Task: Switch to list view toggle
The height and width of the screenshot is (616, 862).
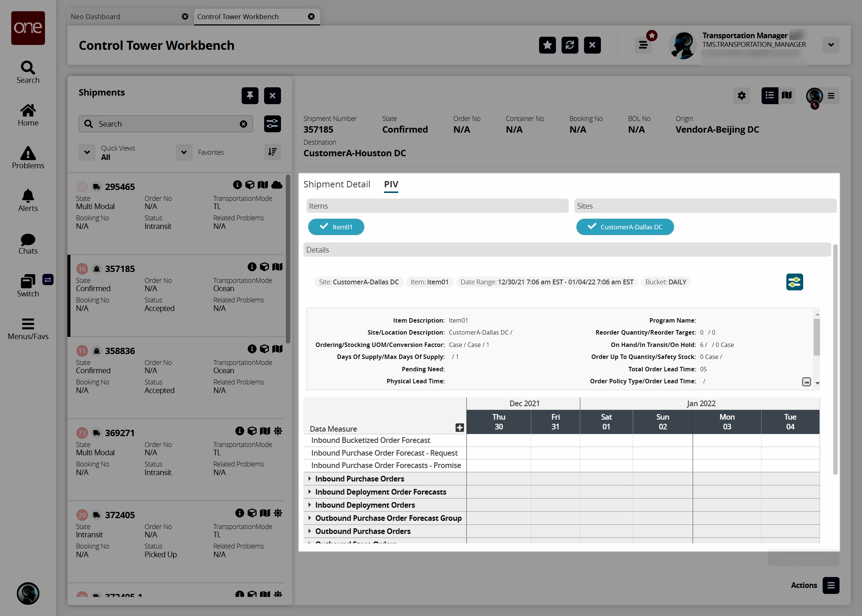Action: click(769, 96)
